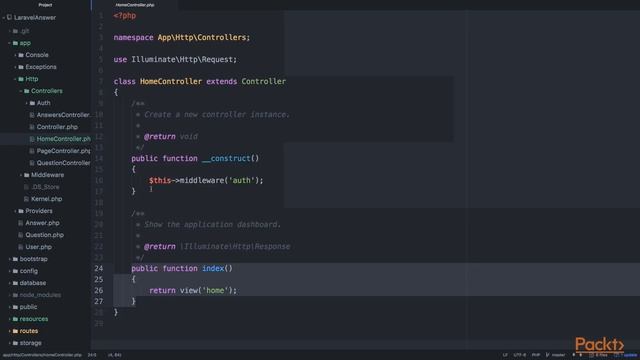Change the PHP grammar selector
The width and height of the screenshot is (640, 360).
coord(536,355)
